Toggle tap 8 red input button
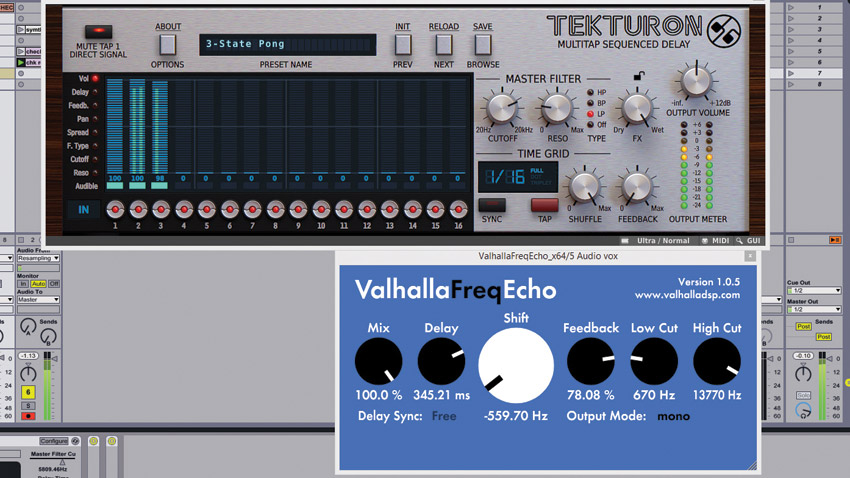 tap(275, 209)
